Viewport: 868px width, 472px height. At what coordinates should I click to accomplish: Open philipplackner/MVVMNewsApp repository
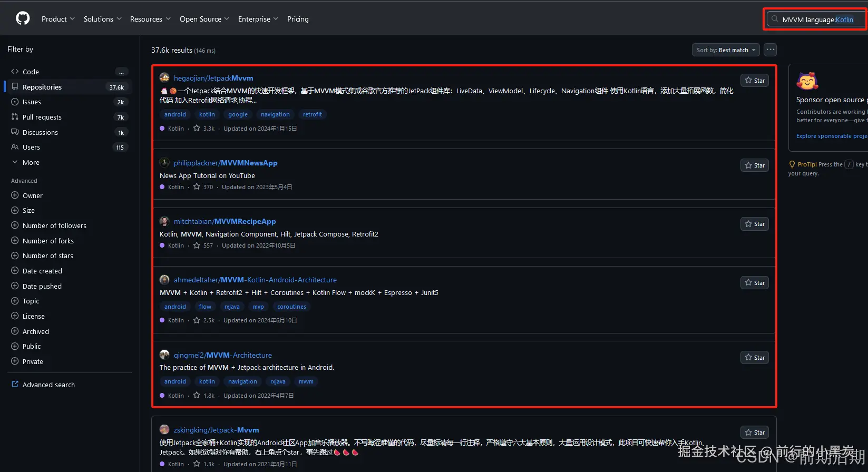pos(226,163)
